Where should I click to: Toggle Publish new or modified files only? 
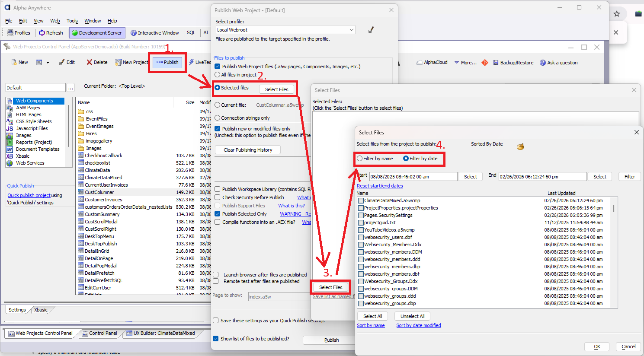[x=218, y=129]
